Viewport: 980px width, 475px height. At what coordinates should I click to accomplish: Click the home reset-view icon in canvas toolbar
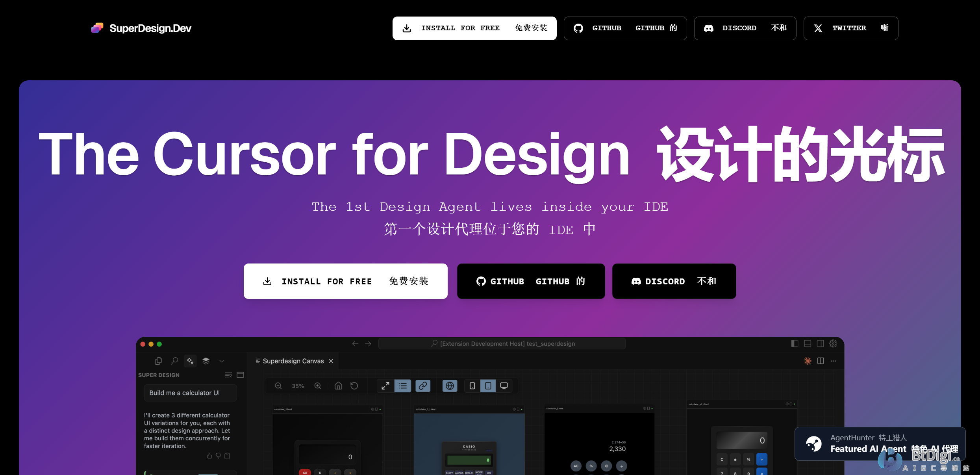[x=338, y=386]
